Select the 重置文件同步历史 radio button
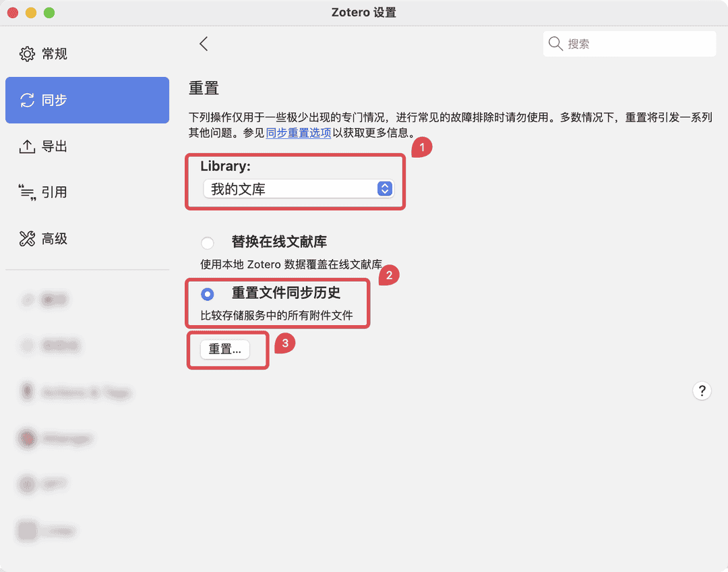The height and width of the screenshot is (572, 728). point(207,294)
